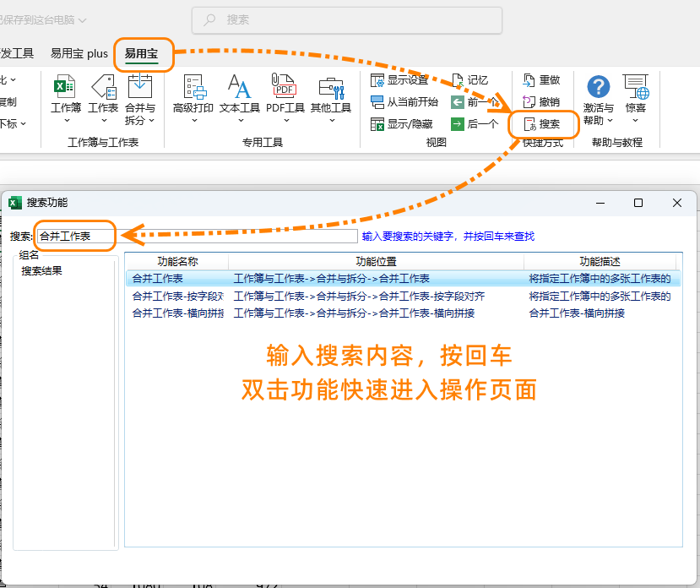The height and width of the screenshot is (588, 700).
Task: Open the 工作表 tools icon
Action: click(x=104, y=86)
